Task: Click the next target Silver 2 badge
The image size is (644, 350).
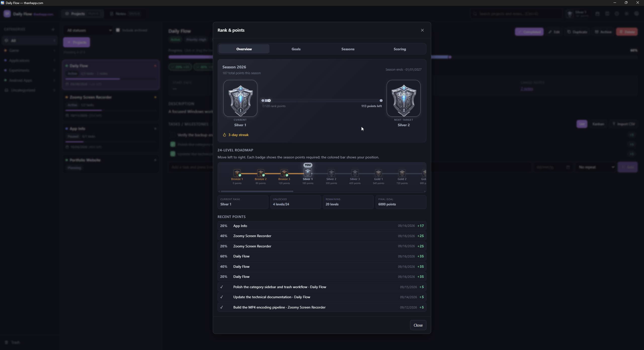Action: 404,98
